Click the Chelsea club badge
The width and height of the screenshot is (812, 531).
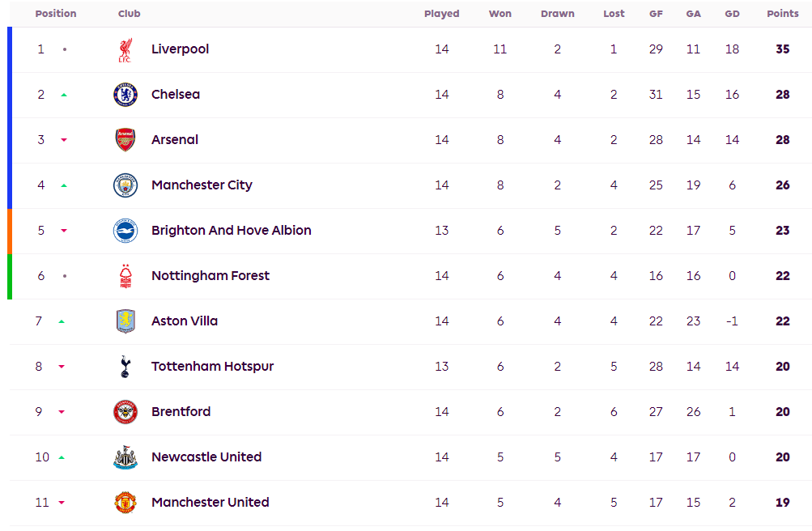click(x=125, y=95)
